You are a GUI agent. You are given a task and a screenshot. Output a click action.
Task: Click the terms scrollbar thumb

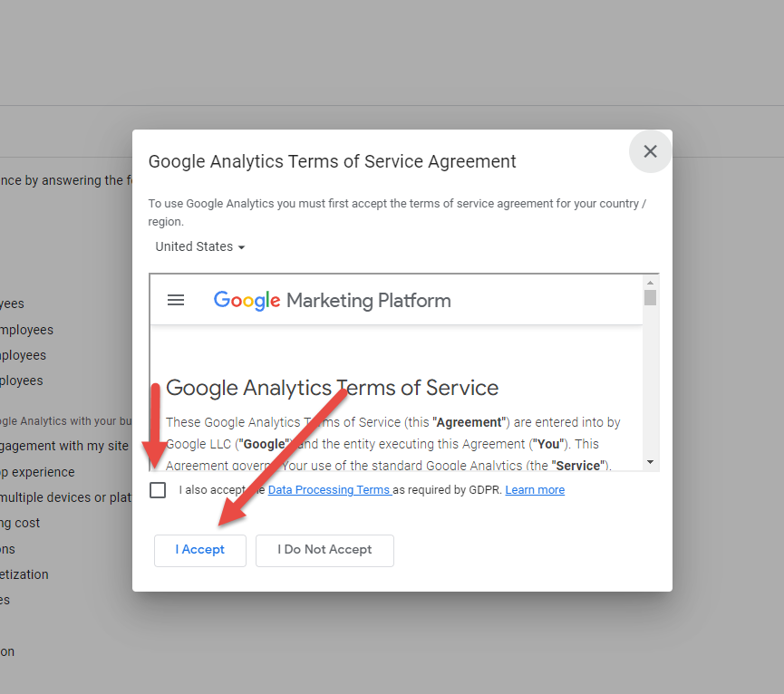click(x=650, y=298)
